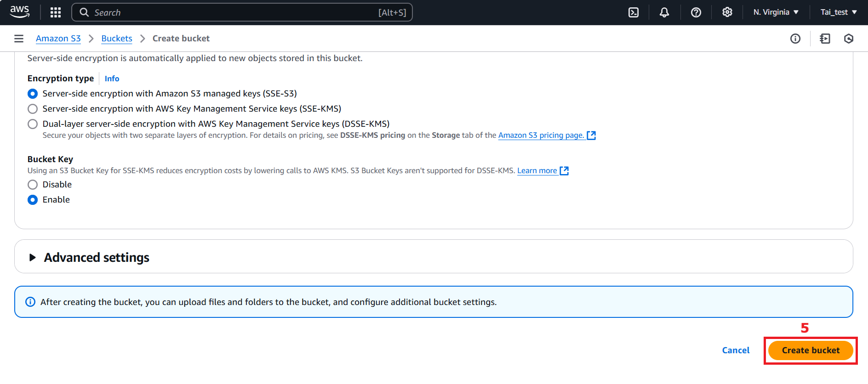Open the info panel icon in breadcrumb bar
The height and width of the screenshot is (384, 868).
[795, 39]
